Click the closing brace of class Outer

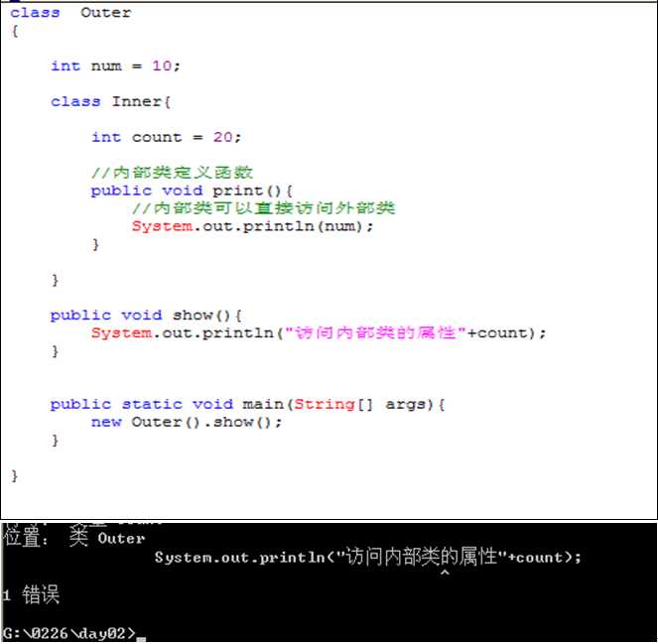pyautogui.click(x=14, y=476)
